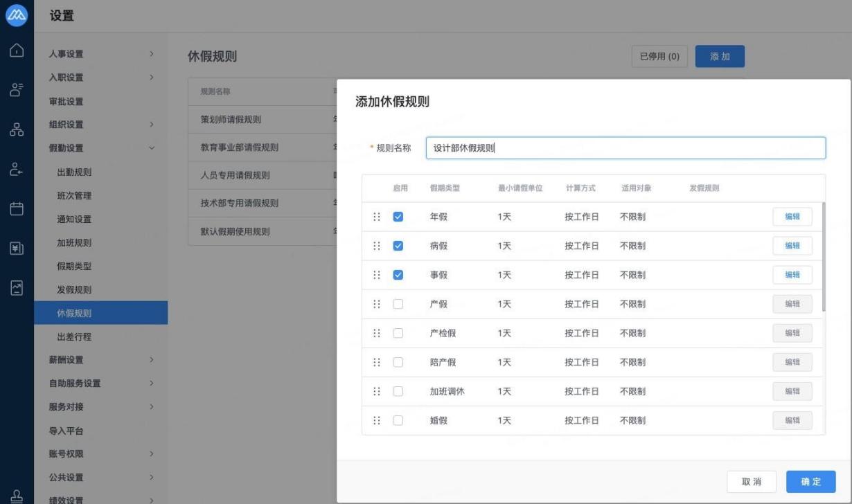Enable the 陪产假 checkbox

(x=398, y=362)
